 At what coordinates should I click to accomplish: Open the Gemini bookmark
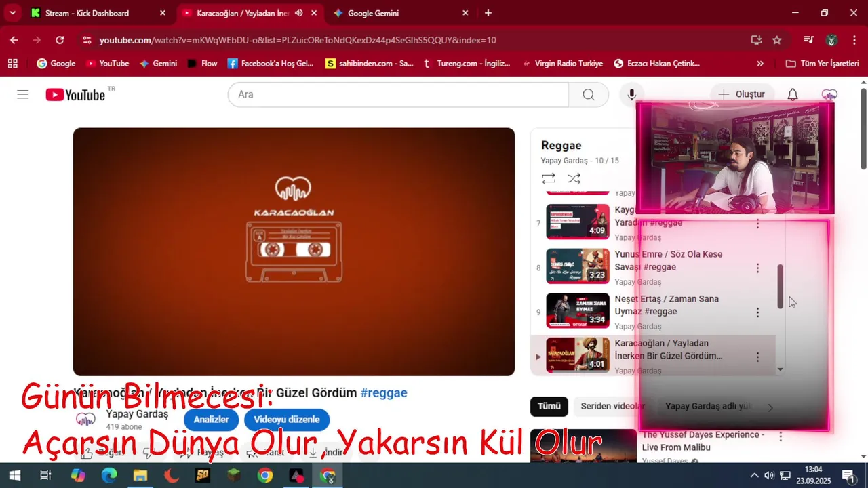click(158, 64)
